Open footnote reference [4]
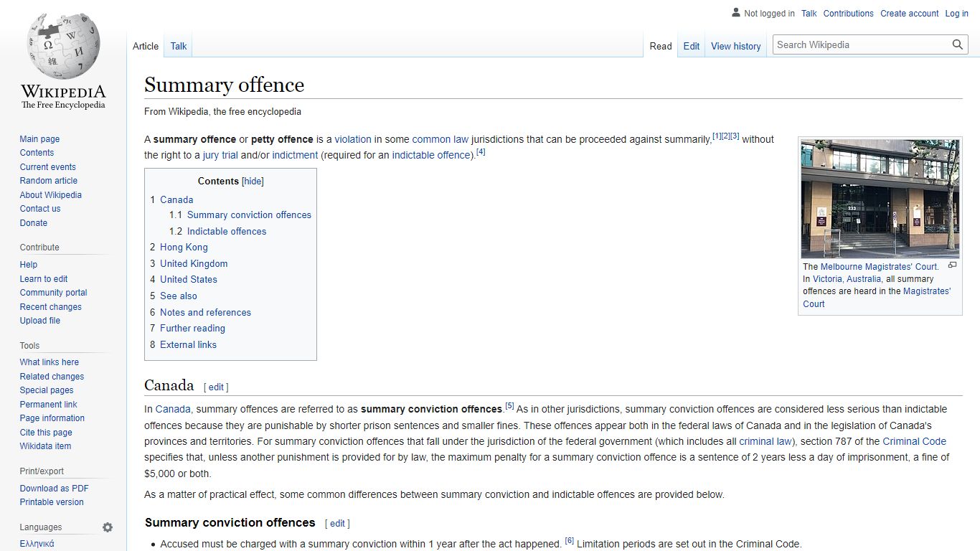980x551 pixels. (481, 152)
